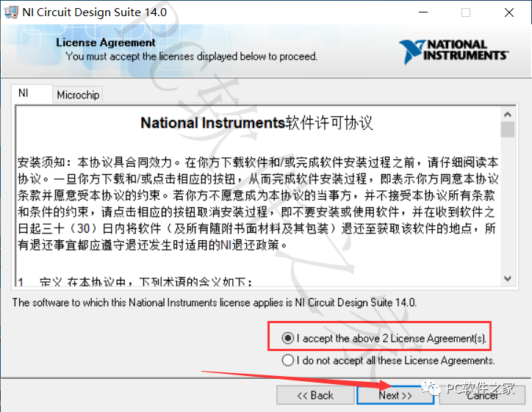Proceed with the Next >> button
This screenshot has height=412, width=532.
(x=395, y=395)
